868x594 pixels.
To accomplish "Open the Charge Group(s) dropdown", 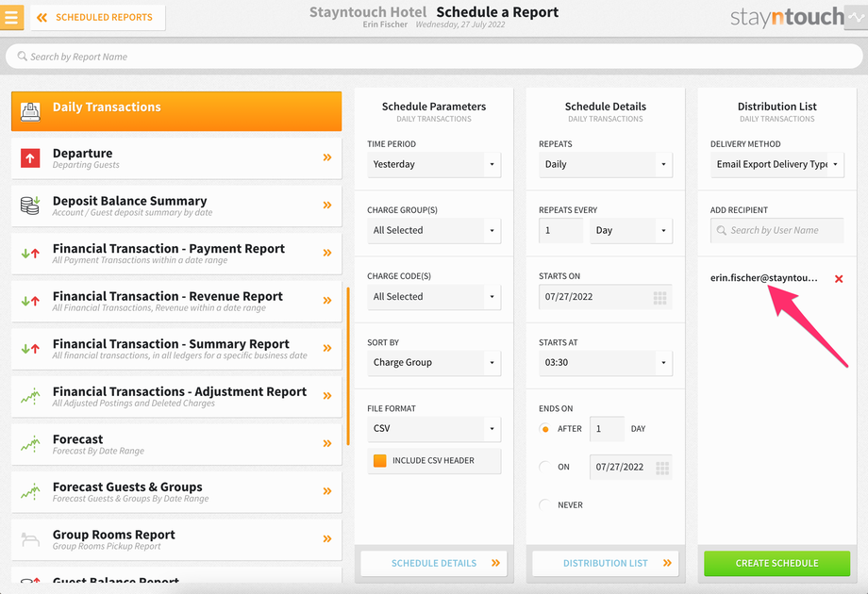I will pos(434,230).
